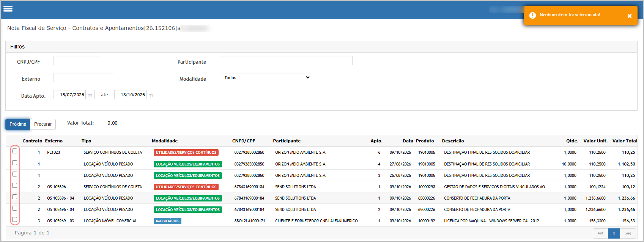
Task: Click 'CLIENTE E FORNECEDOR CNPJ ALFANUMERICO' participant
Action: [x=316, y=221]
